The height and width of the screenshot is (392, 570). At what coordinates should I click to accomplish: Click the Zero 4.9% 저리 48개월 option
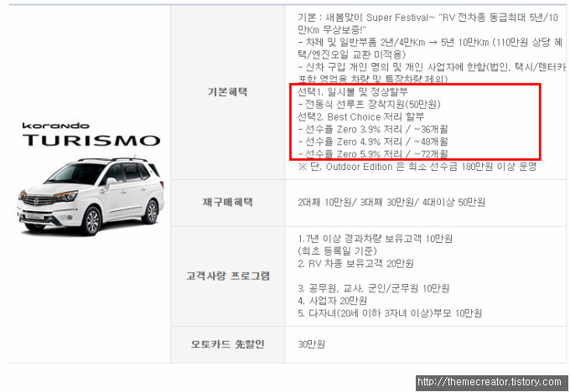point(373,142)
